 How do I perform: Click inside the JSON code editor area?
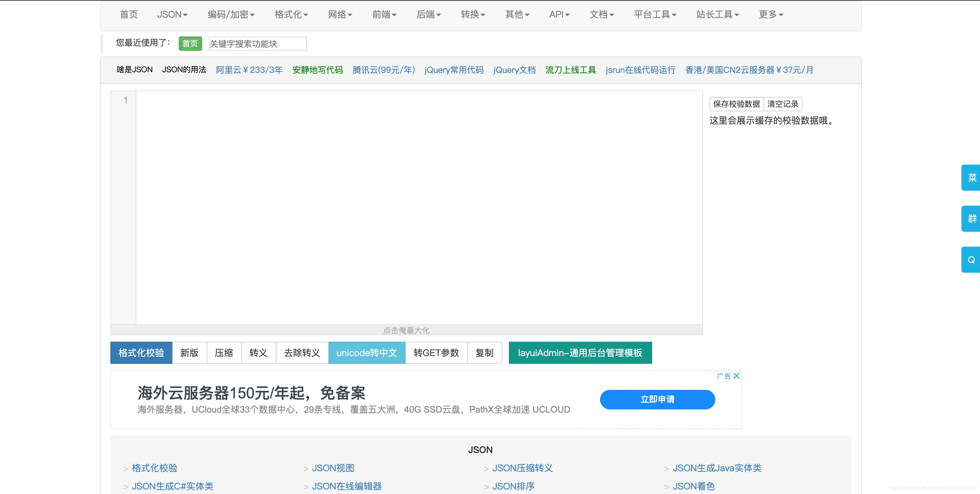419,207
